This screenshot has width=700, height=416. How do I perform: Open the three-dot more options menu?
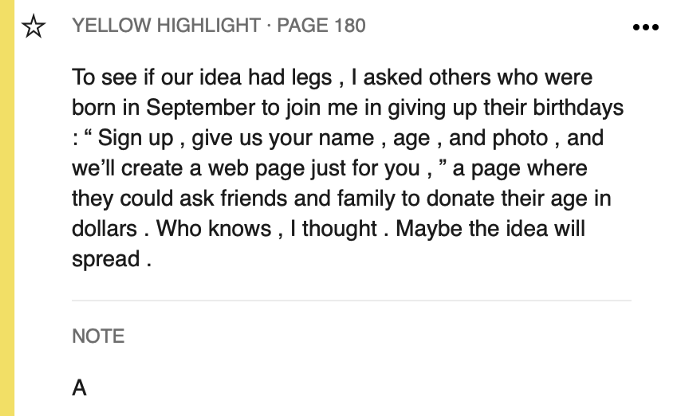point(646,27)
